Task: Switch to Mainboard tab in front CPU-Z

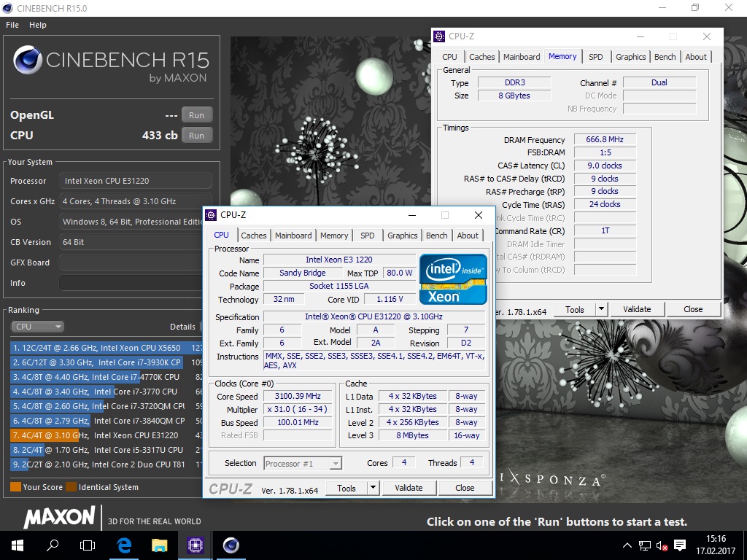Action: (293, 236)
